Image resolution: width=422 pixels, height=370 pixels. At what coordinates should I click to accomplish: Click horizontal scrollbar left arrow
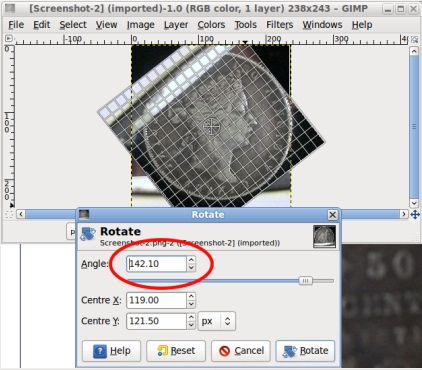21,214
